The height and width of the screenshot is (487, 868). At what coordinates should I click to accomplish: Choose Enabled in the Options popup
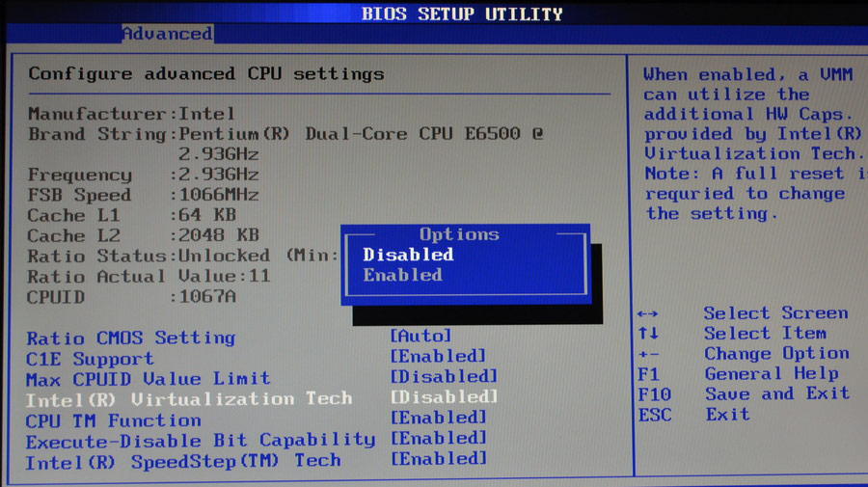pos(403,275)
